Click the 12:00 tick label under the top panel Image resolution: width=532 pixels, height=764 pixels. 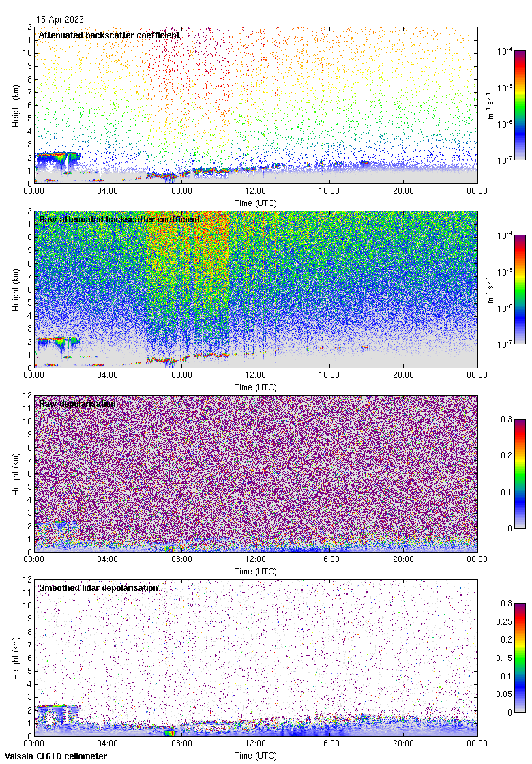coord(256,191)
